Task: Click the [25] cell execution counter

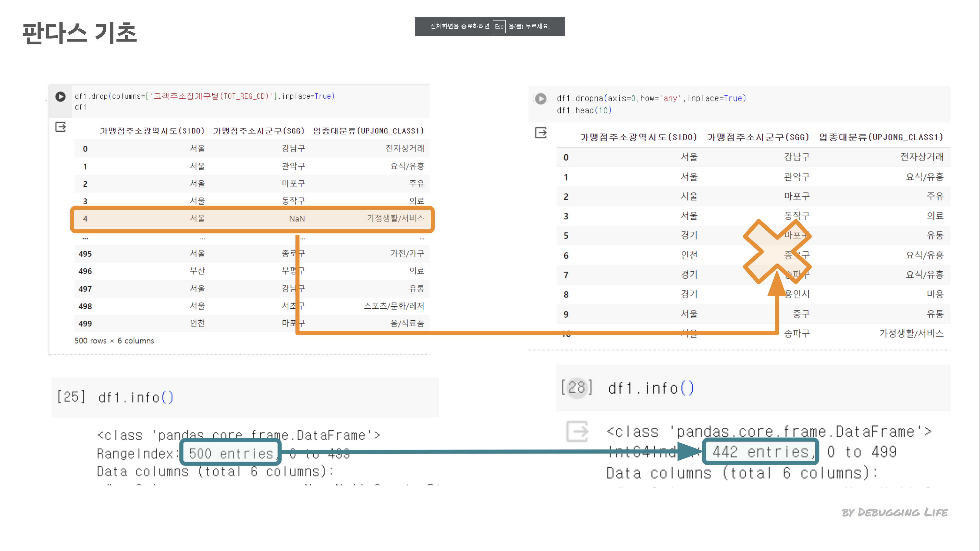Action: click(x=71, y=397)
